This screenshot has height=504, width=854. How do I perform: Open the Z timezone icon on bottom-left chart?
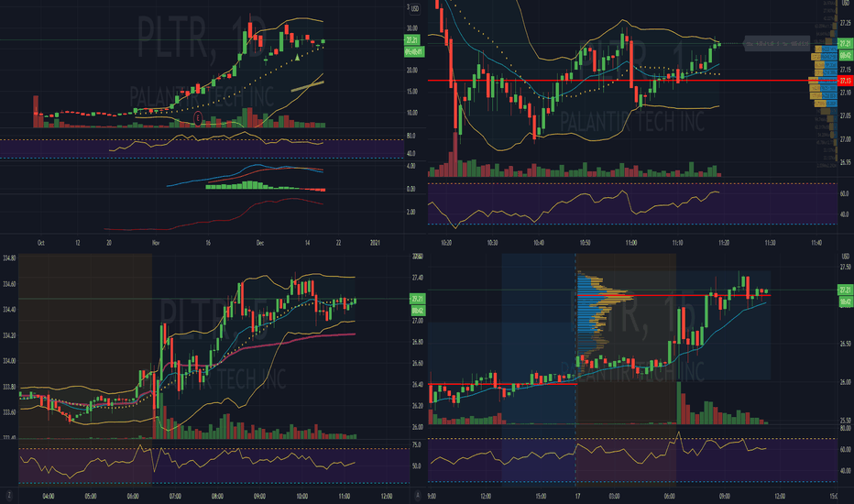9,496
